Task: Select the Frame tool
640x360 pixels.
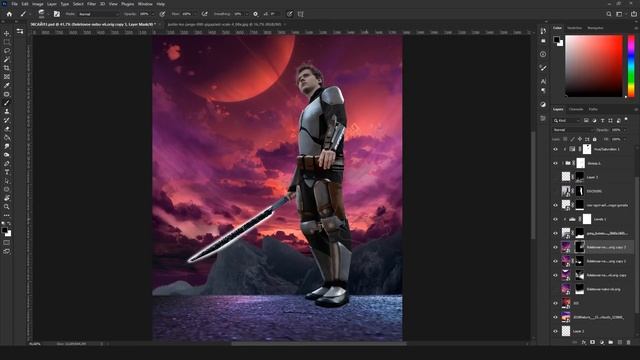Action: click(7, 77)
